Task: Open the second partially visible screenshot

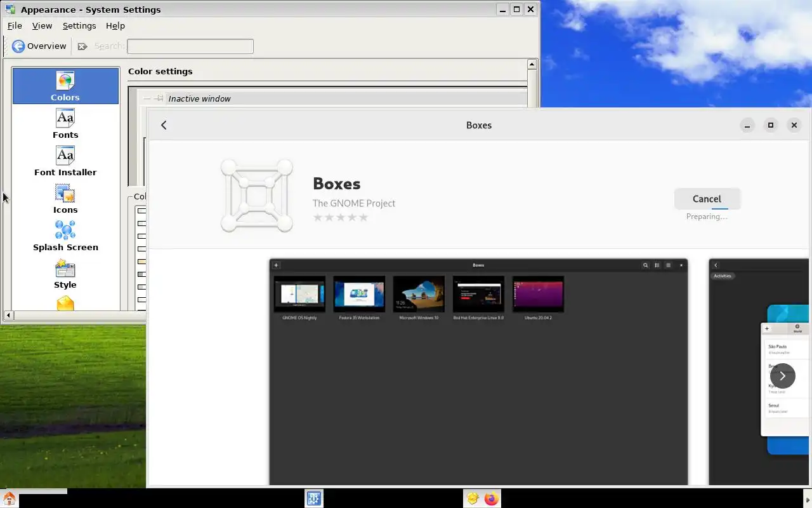Action: coord(759,371)
